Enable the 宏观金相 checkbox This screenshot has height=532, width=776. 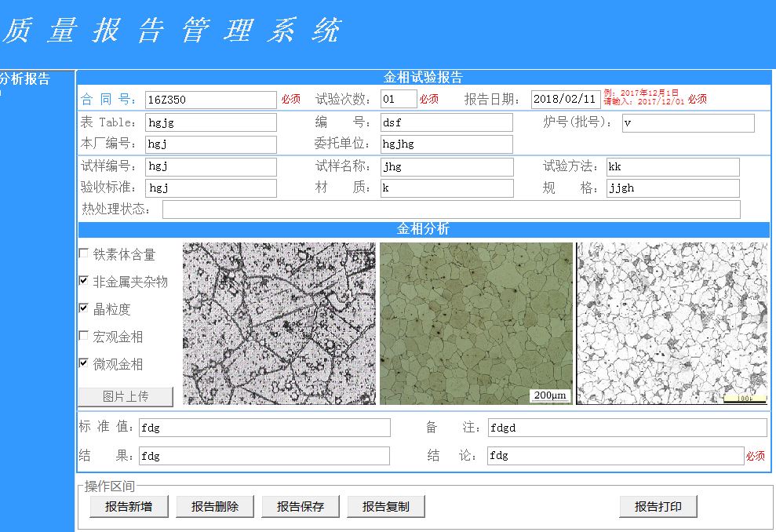point(84,336)
